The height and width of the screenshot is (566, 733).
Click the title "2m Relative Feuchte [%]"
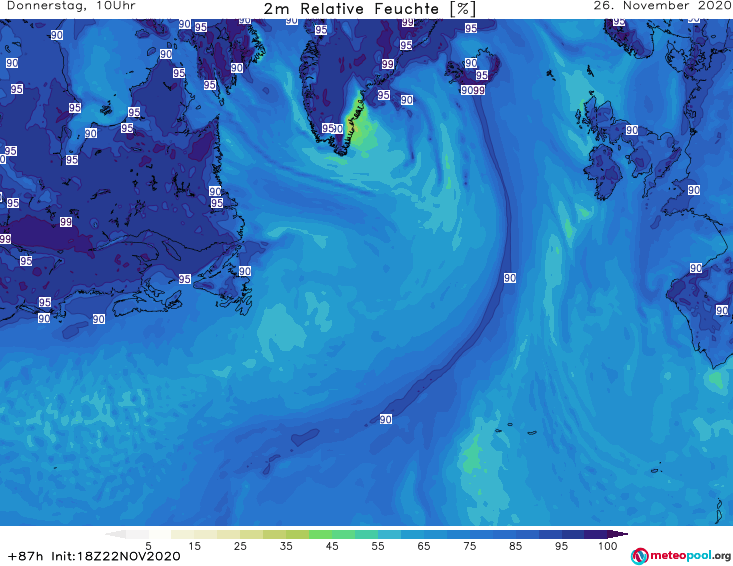click(x=370, y=8)
